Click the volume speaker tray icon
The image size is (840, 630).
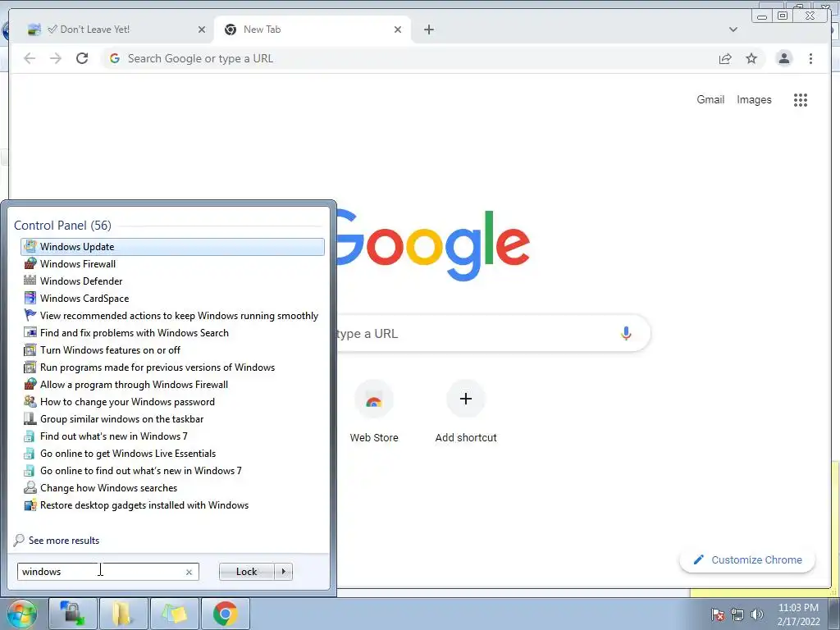[x=757, y=614]
